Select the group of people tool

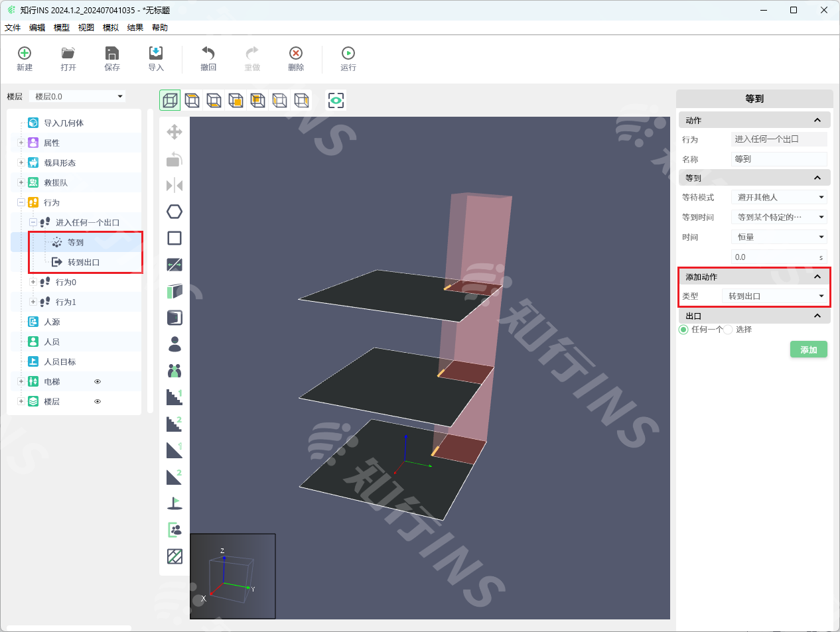point(175,371)
